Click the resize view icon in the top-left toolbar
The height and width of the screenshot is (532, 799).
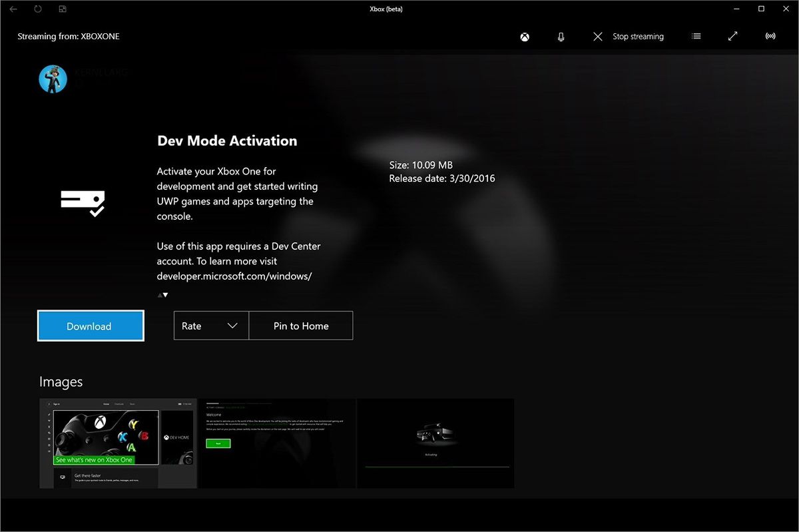click(62, 9)
